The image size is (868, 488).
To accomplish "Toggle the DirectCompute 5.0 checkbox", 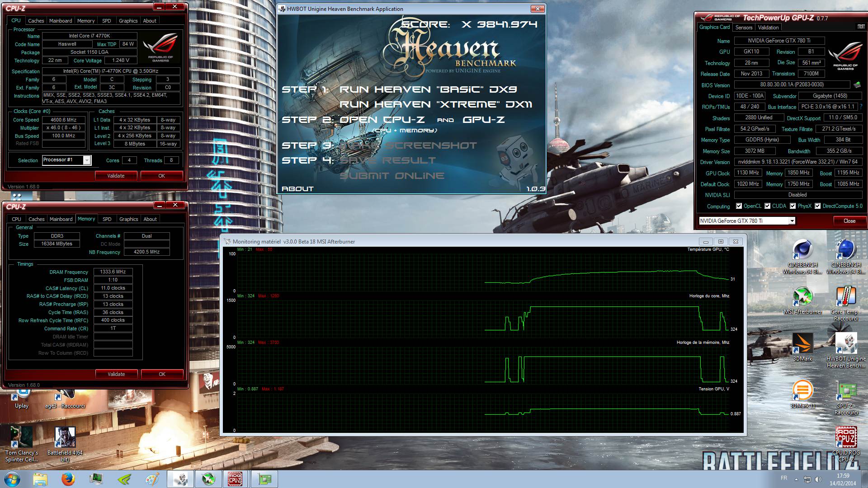I will point(817,206).
